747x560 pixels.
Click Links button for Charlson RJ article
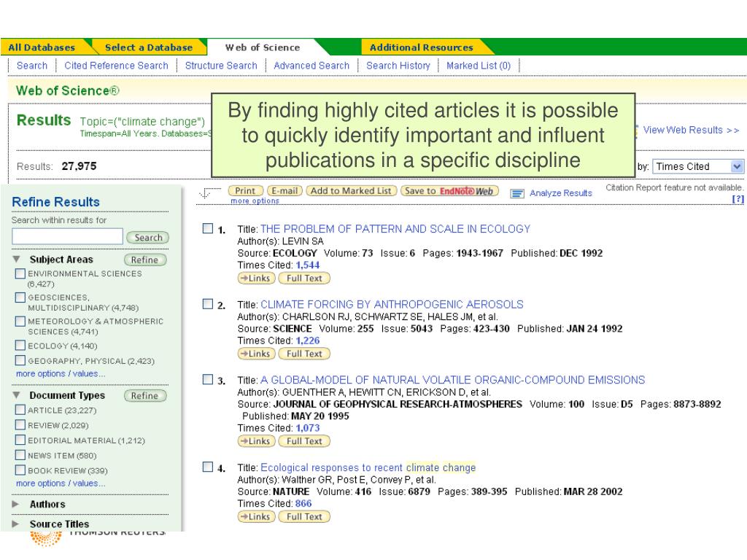(x=256, y=354)
